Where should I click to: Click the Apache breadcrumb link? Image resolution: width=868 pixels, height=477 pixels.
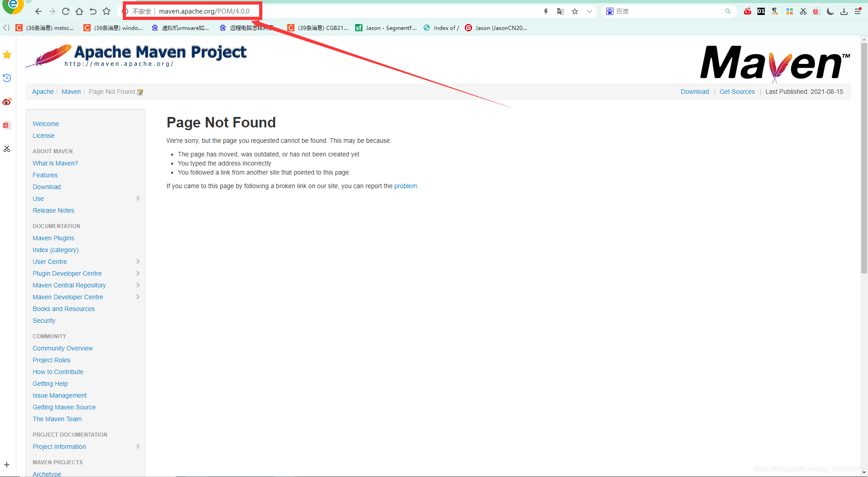coord(43,92)
